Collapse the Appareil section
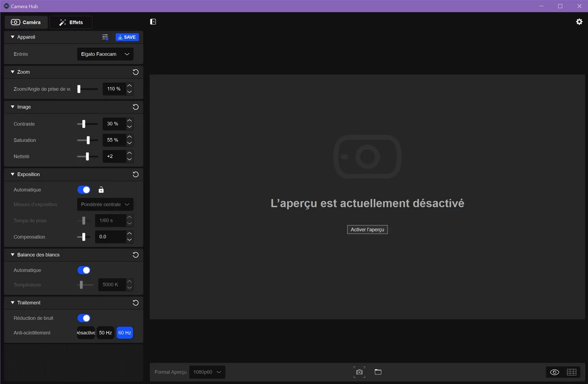 click(x=13, y=37)
